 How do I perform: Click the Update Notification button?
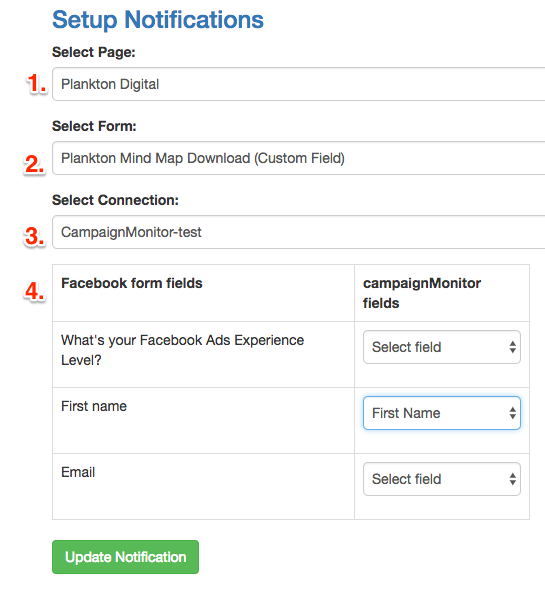125,557
